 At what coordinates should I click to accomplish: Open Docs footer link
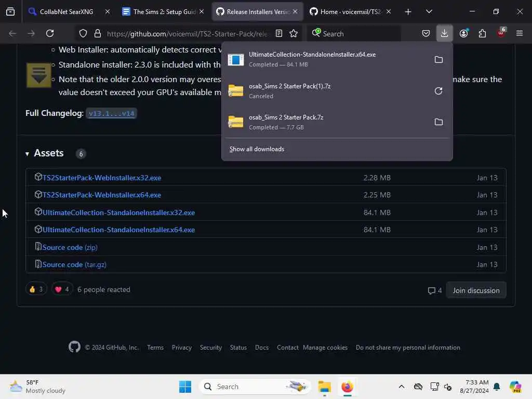click(262, 348)
